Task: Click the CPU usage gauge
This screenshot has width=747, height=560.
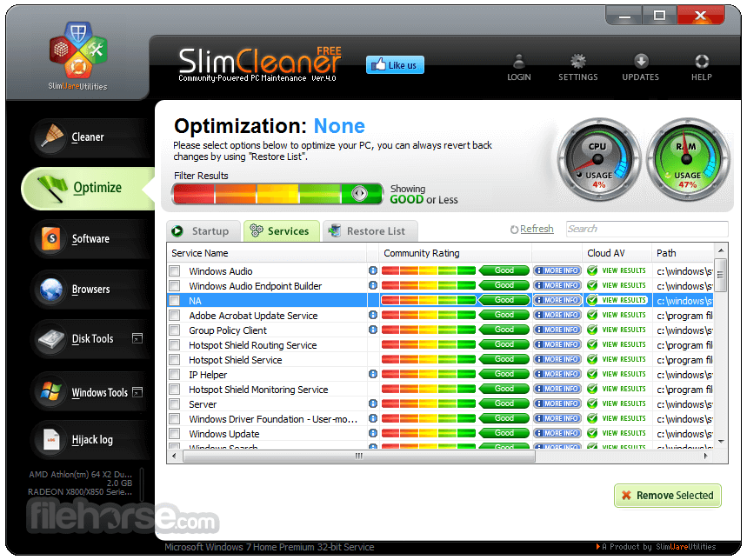Action: tap(598, 159)
